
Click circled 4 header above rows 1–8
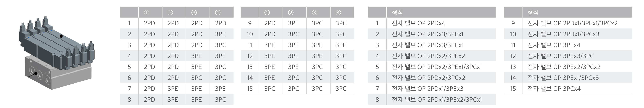pos(218,12)
